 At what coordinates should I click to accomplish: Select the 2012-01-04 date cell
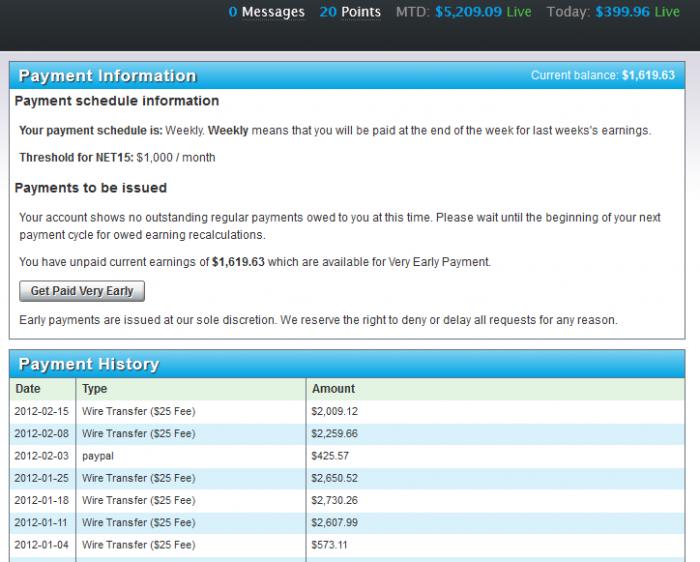(42, 545)
